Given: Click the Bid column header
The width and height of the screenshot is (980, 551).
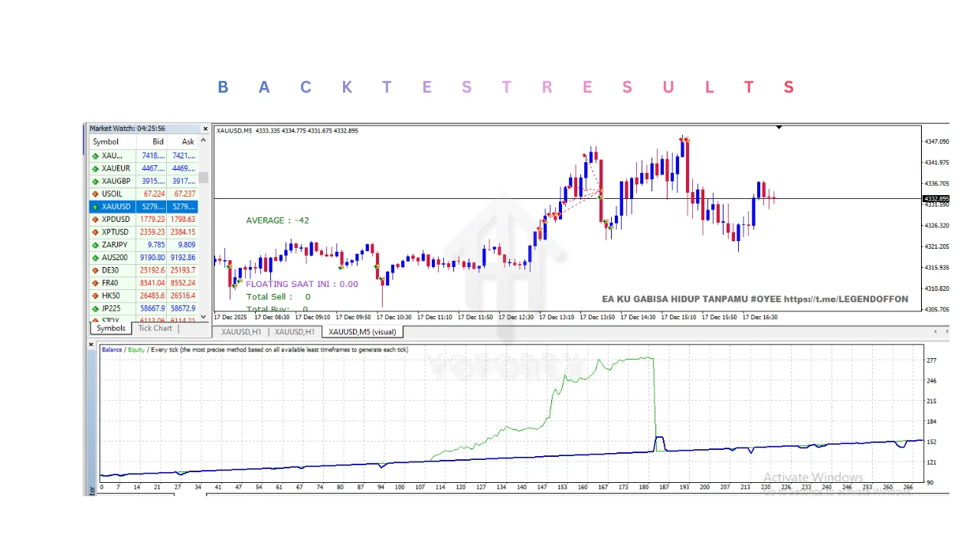Looking at the screenshot, I should click(158, 142).
